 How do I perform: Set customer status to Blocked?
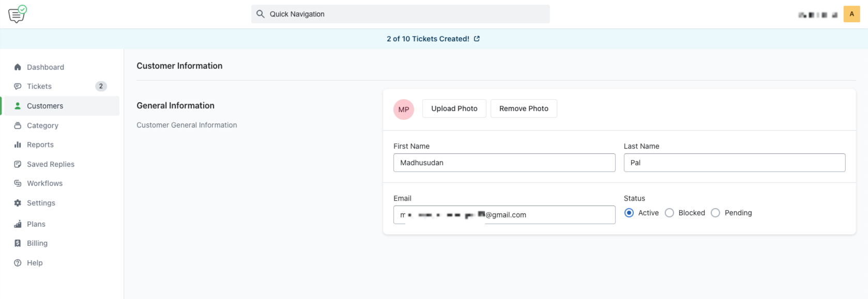point(669,213)
